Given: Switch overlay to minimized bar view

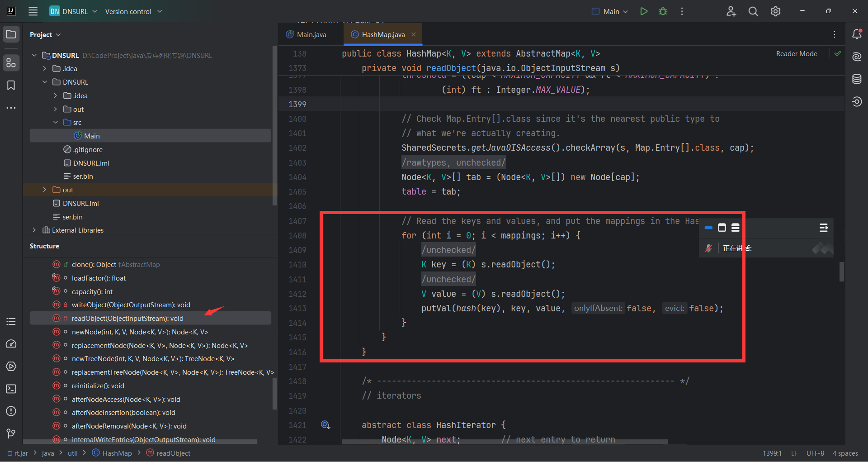Looking at the screenshot, I should click(708, 228).
